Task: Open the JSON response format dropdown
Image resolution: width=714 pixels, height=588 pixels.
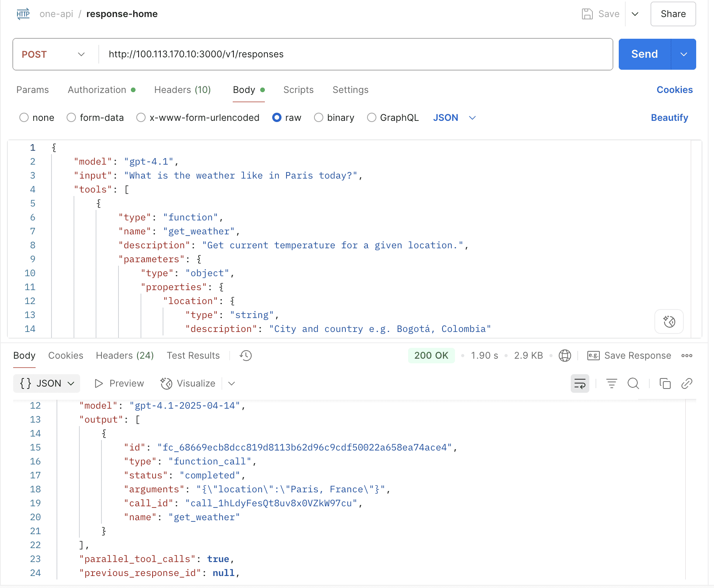Action: pyautogui.click(x=46, y=383)
